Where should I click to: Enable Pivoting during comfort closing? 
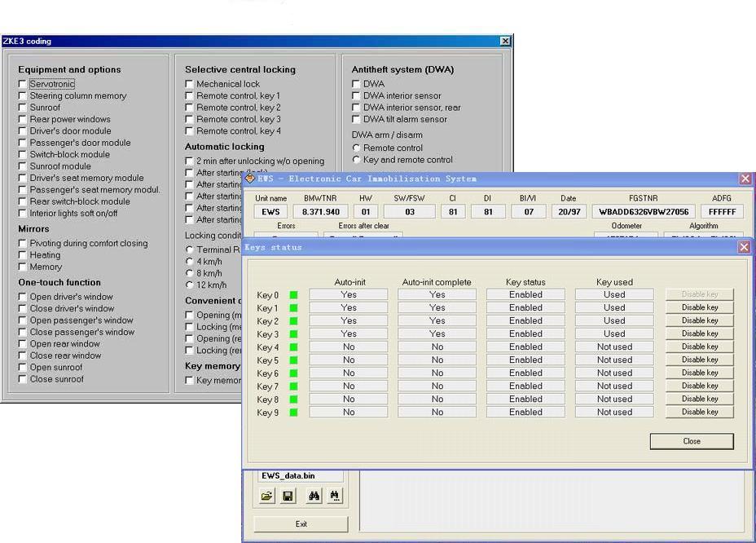pyautogui.click(x=22, y=243)
